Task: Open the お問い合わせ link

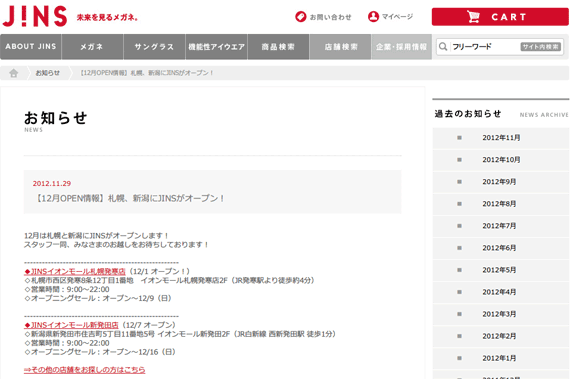Action: [330, 17]
